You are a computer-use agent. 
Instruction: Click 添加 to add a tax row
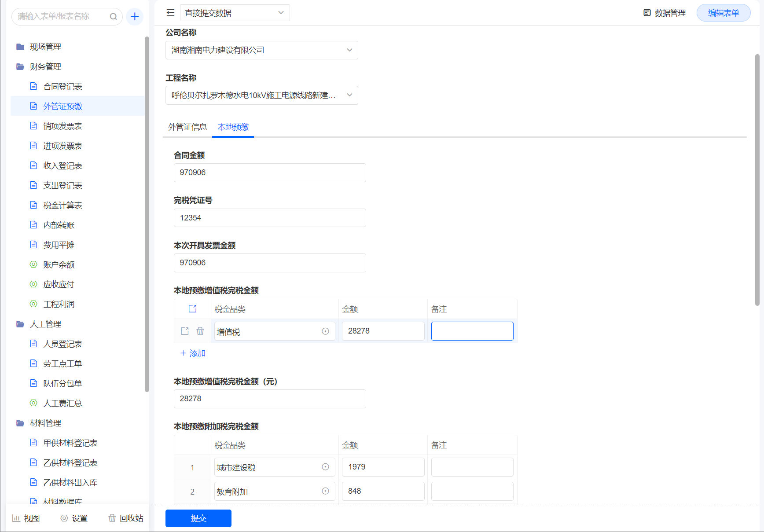tap(193, 353)
